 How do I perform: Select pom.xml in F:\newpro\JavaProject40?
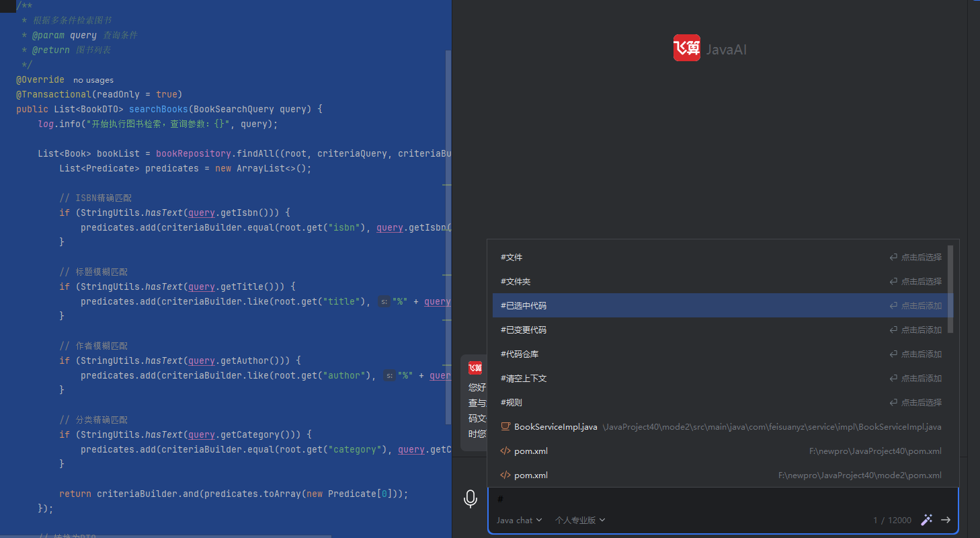(x=531, y=451)
